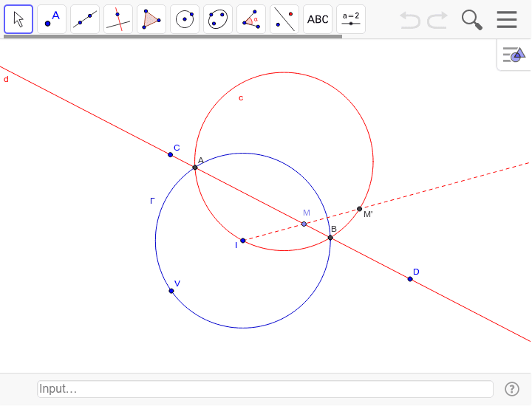Image resolution: width=532 pixels, height=406 pixels.
Task: Select point M' on red circle
Action: [360, 209]
